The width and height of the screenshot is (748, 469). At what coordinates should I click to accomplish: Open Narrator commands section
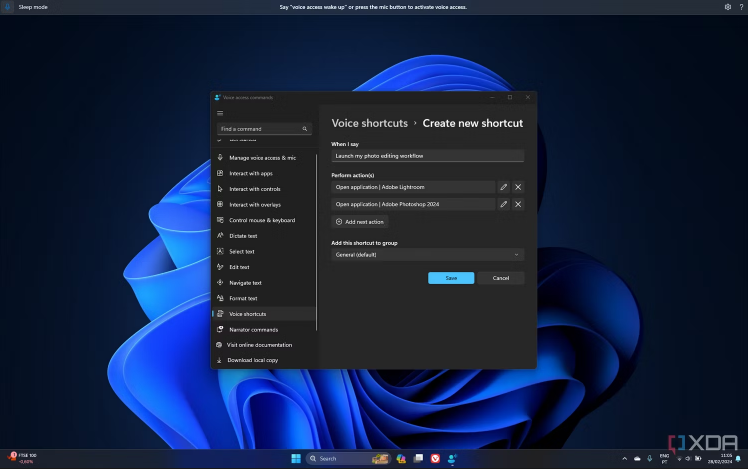(263, 330)
